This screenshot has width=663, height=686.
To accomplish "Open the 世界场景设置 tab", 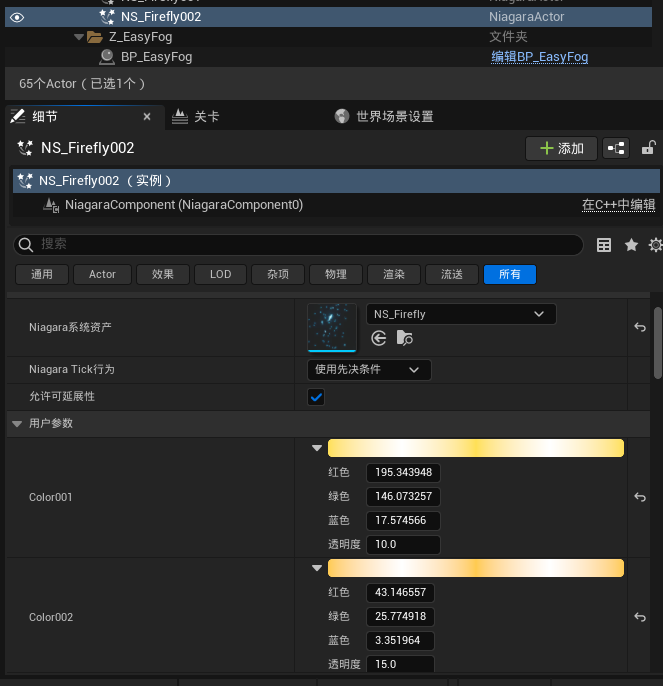I will point(384,116).
